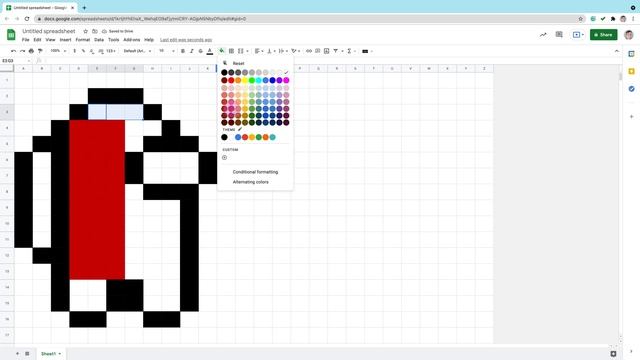Open the text color picker
This screenshot has width=640, height=360.
(210, 51)
